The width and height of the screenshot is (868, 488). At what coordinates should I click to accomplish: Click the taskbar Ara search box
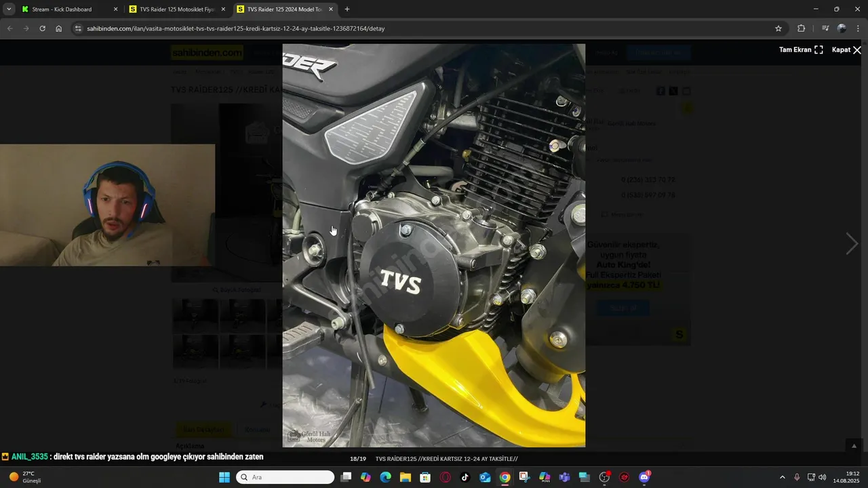[285, 477]
